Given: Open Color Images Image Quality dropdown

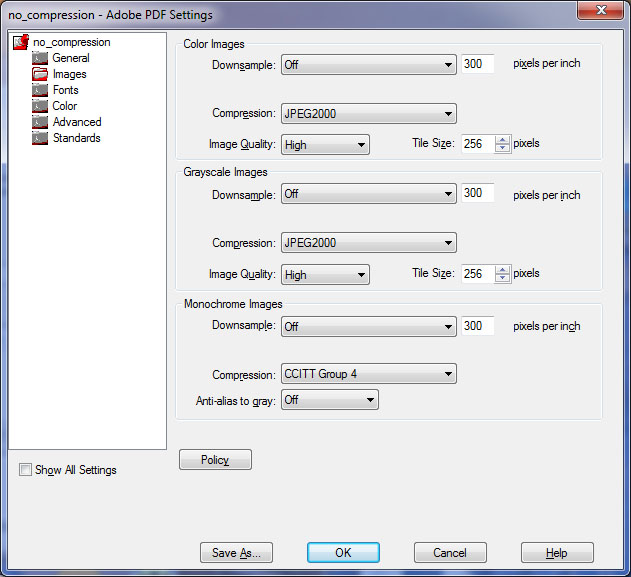Looking at the screenshot, I should [x=325, y=144].
